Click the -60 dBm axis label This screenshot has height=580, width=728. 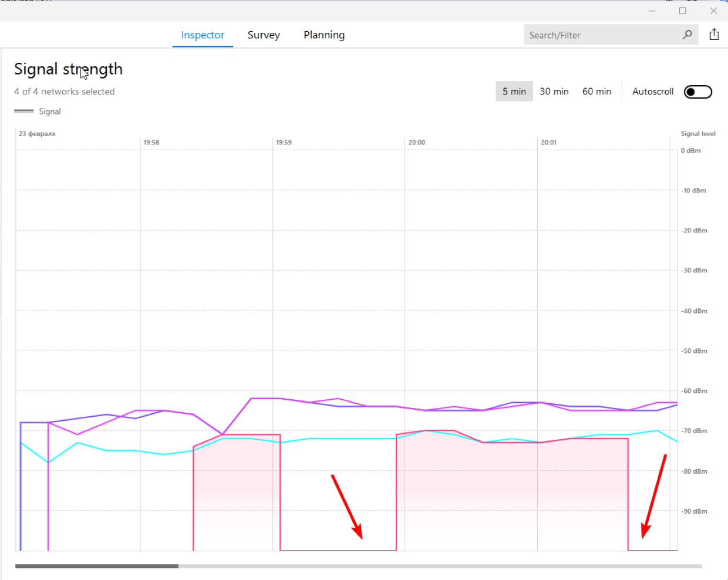click(695, 390)
